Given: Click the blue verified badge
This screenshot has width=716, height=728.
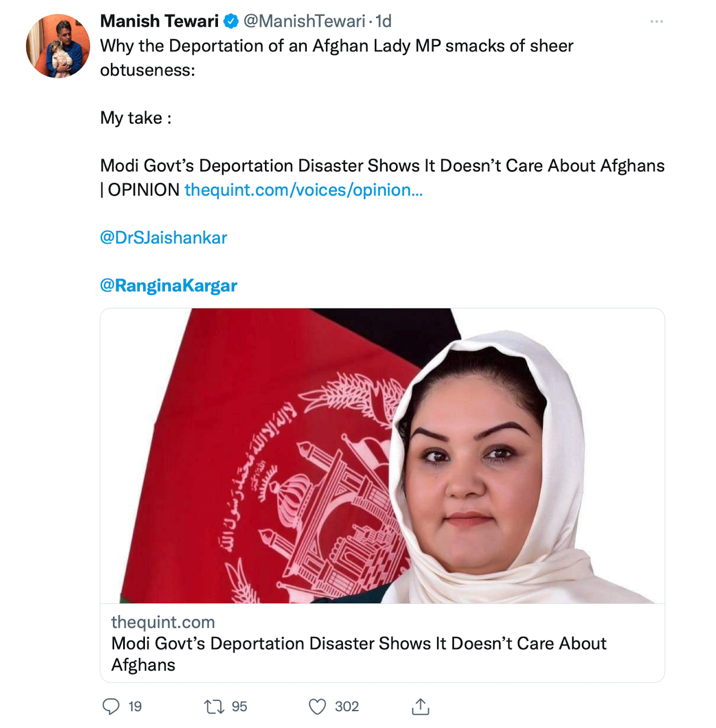Looking at the screenshot, I should coord(231,22).
